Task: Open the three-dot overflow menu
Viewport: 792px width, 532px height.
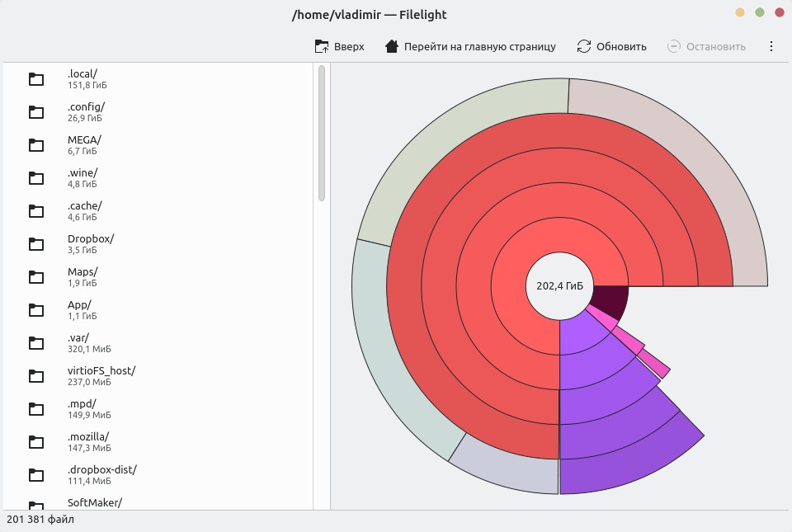Action: point(771,46)
